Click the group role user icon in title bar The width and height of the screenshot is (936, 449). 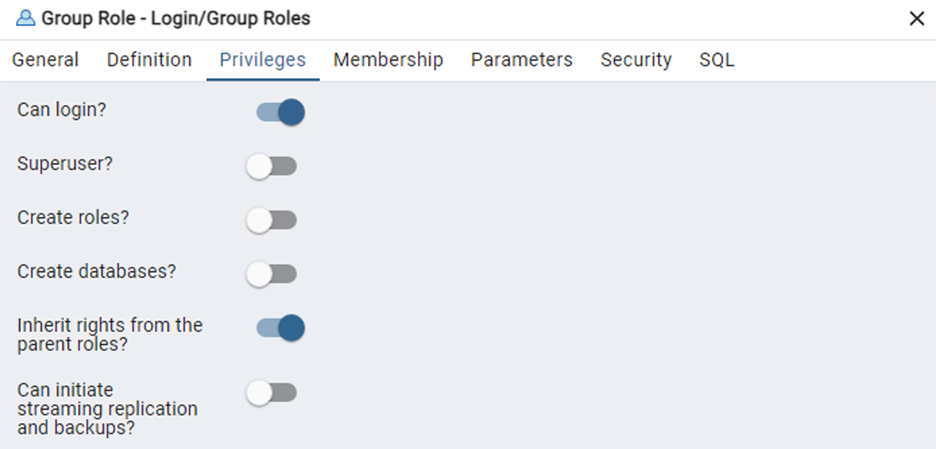tap(26, 18)
